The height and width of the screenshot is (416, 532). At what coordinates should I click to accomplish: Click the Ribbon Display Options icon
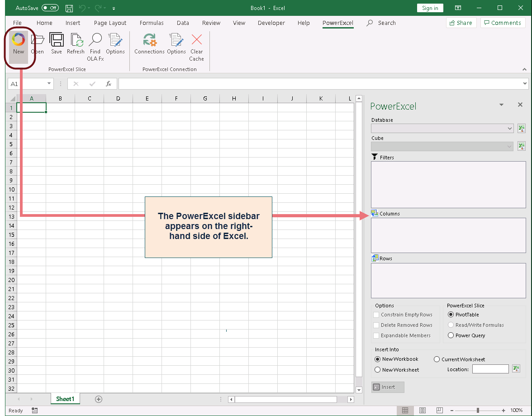click(458, 8)
